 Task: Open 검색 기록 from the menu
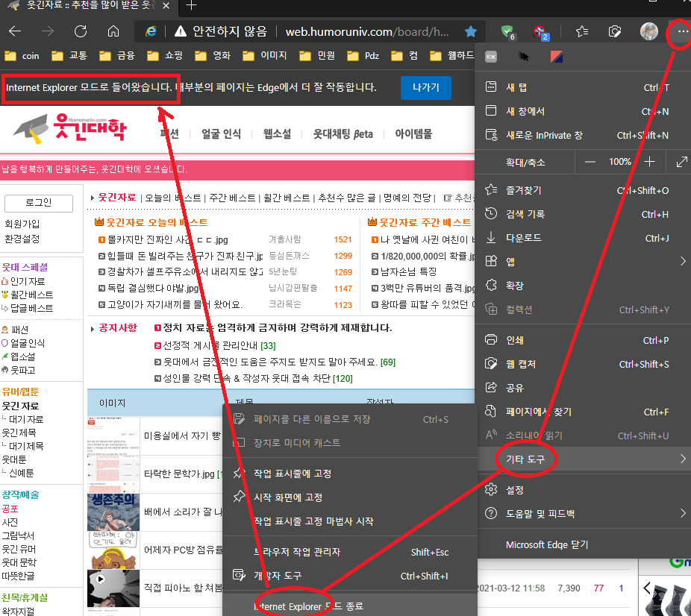pos(584,214)
